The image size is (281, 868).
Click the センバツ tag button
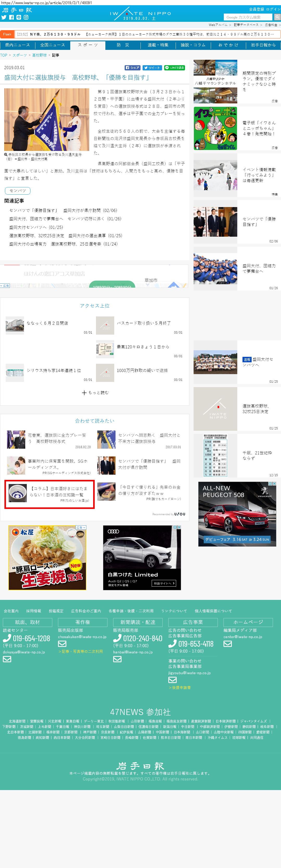pos(17,190)
